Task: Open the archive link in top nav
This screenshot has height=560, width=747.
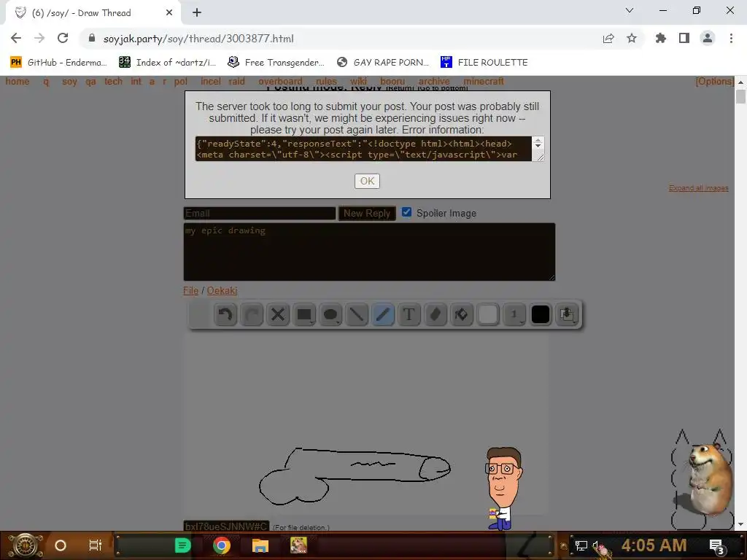Action: click(x=434, y=82)
